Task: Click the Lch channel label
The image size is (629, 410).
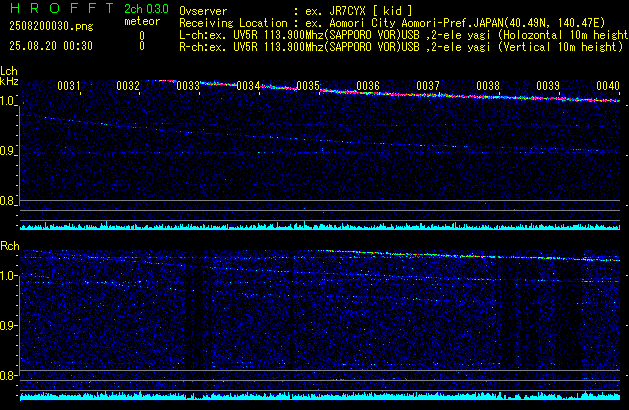Action: (9, 71)
